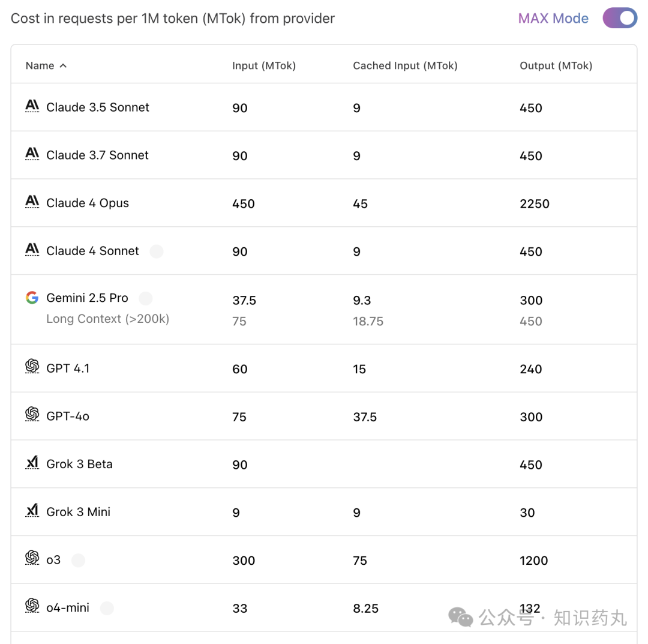Viewport: 648px width, 644px height.
Task: Toggle the MAX Mode switch off
Action: [x=619, y=18]
